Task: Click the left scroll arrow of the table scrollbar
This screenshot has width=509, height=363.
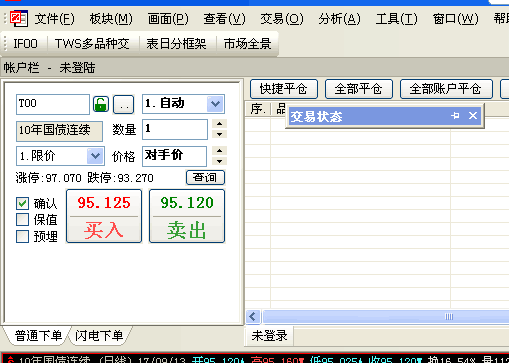Action: coord(253,316)
